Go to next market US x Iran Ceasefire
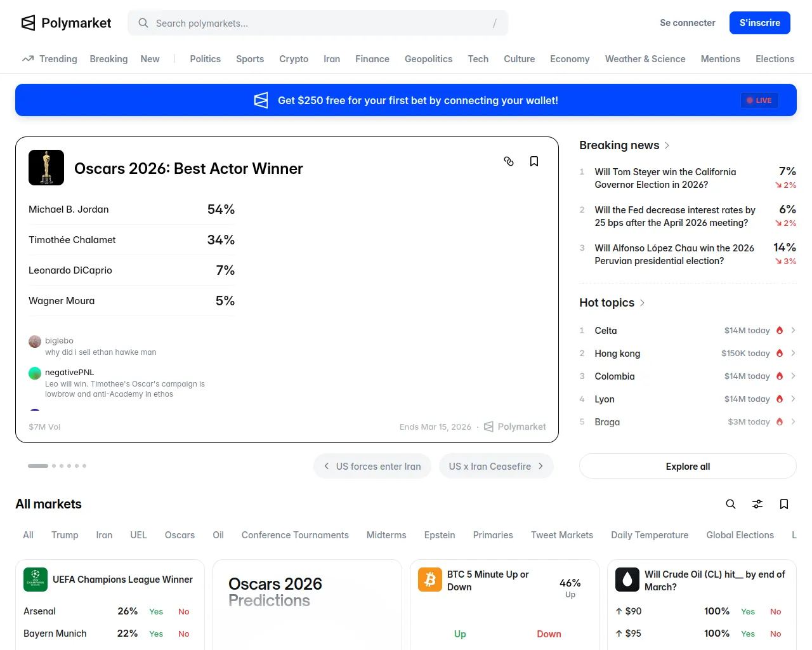812x650 pixels. 496,466
